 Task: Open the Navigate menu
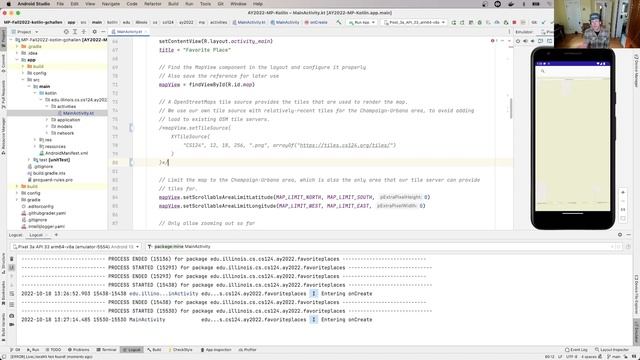point(111,4)
